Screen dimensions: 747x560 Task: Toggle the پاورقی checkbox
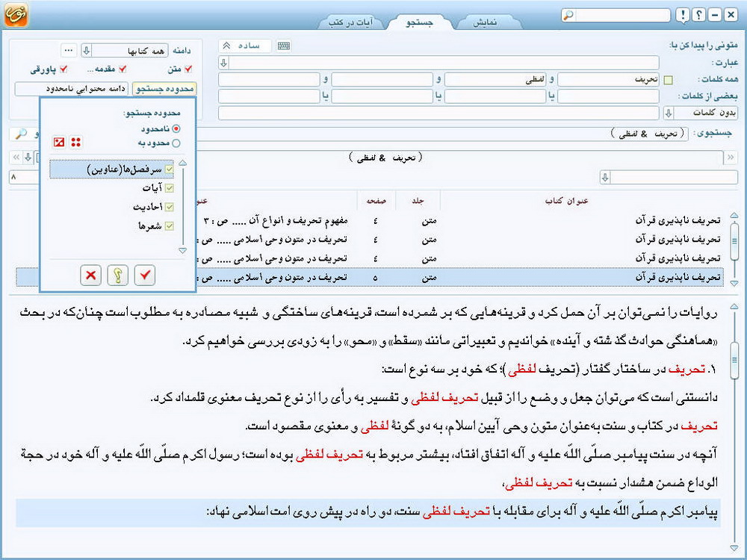[63, 69]
